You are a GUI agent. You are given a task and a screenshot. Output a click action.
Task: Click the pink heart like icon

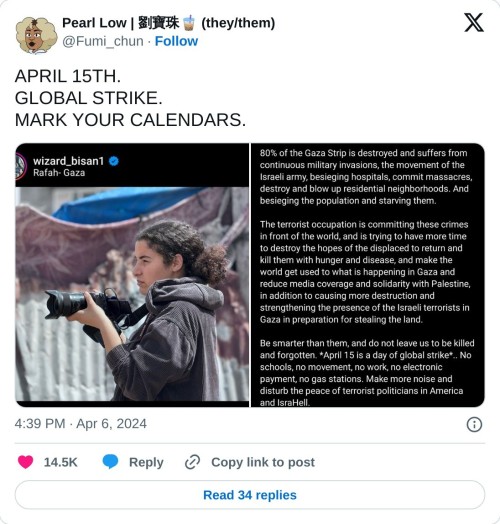point(25,462)
